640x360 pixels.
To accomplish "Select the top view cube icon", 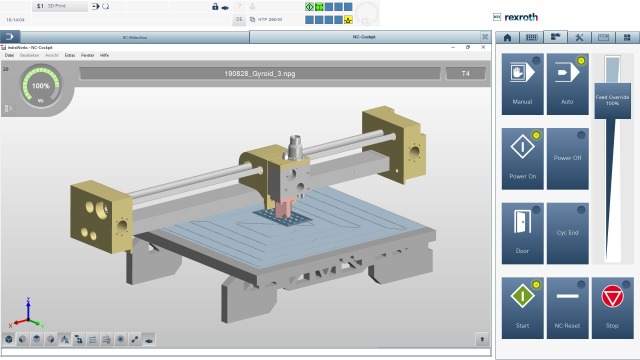I will tap(37, 339).
